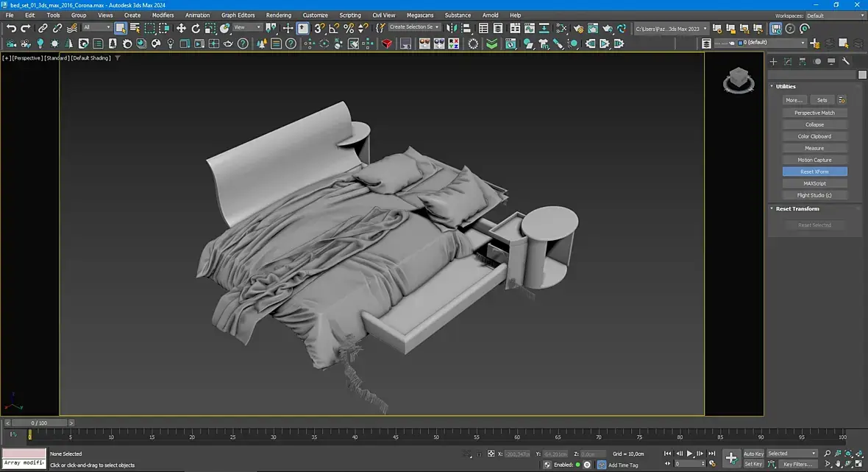The height and width of the screenshot is (472, 868).
Task: Select the Select and Rotate tool
Action: 196,28
